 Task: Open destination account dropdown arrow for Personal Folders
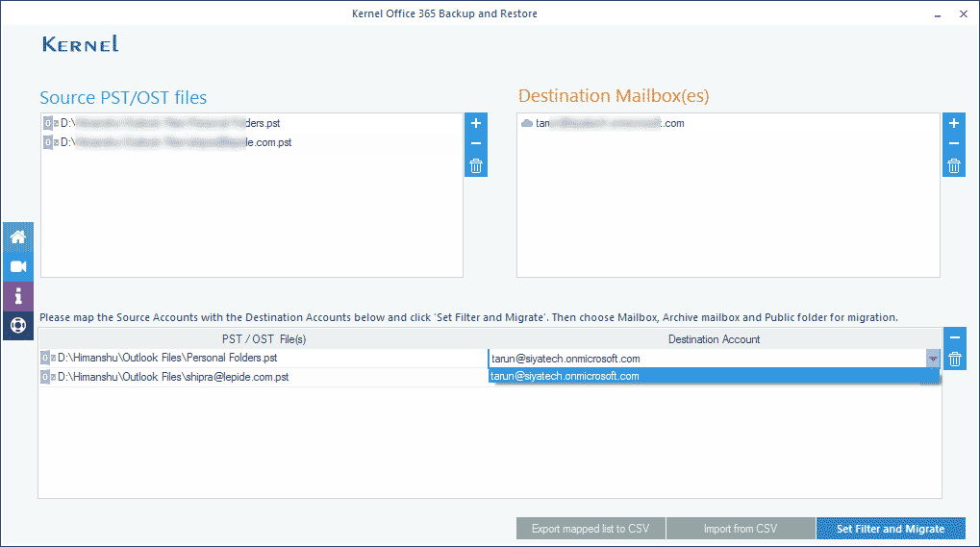933,359
